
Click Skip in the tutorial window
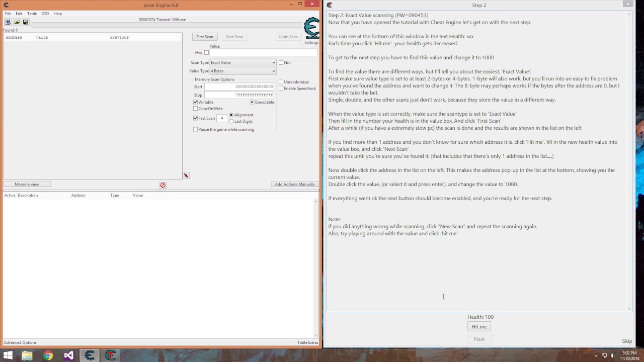click(x=627, y=341)
